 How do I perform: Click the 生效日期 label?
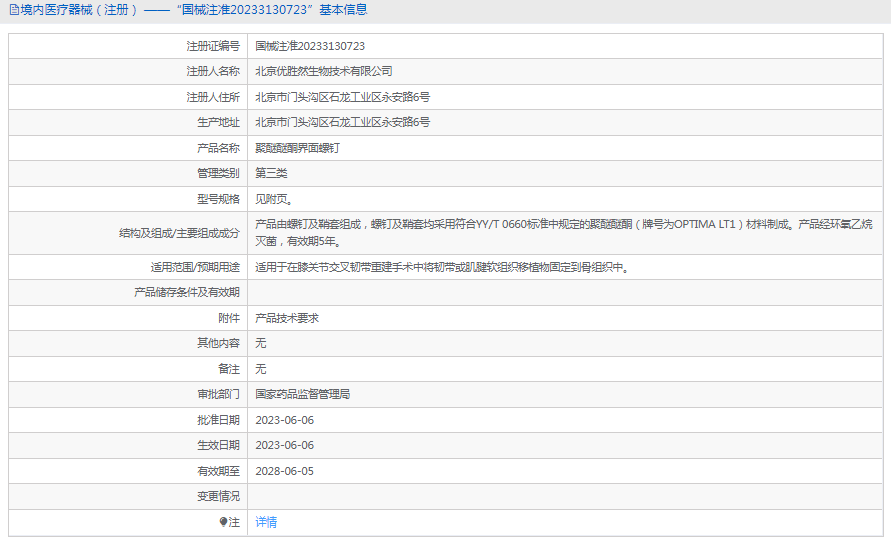click(x=218, y=445)
